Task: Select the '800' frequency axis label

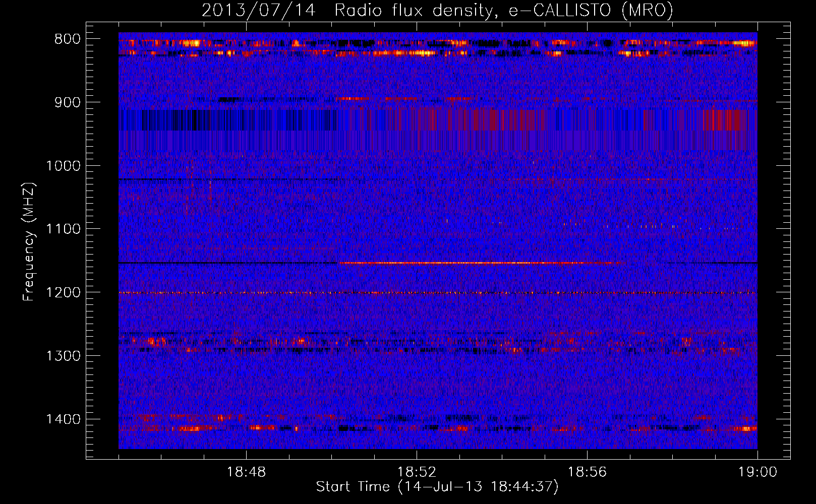Action: (x=68, y=39)
